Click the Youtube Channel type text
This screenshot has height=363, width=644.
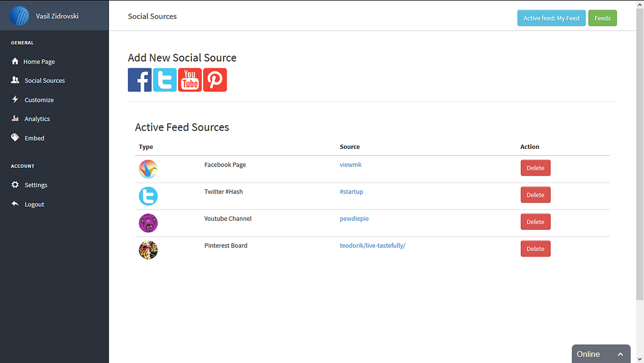click(228, 218)
